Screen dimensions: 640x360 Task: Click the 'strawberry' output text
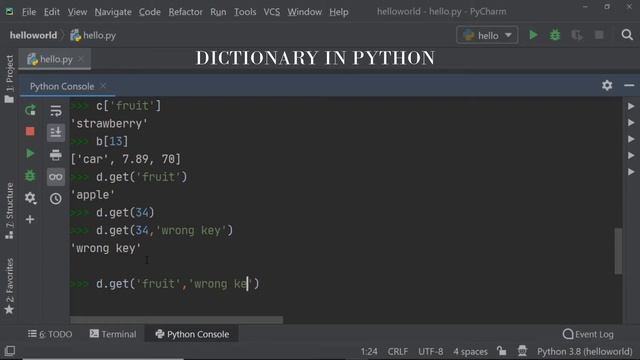tap(109, 124)
